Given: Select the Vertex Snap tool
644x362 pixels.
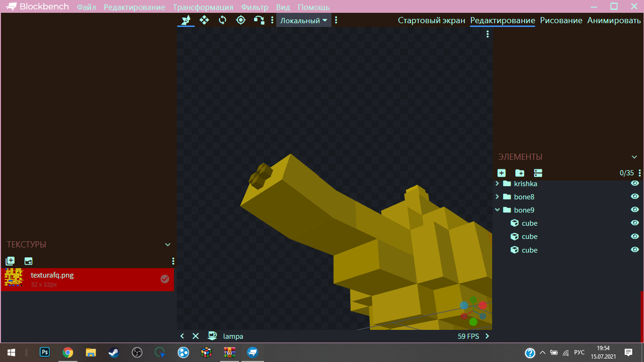Looking at the screenshot, I should pos(259,20).
